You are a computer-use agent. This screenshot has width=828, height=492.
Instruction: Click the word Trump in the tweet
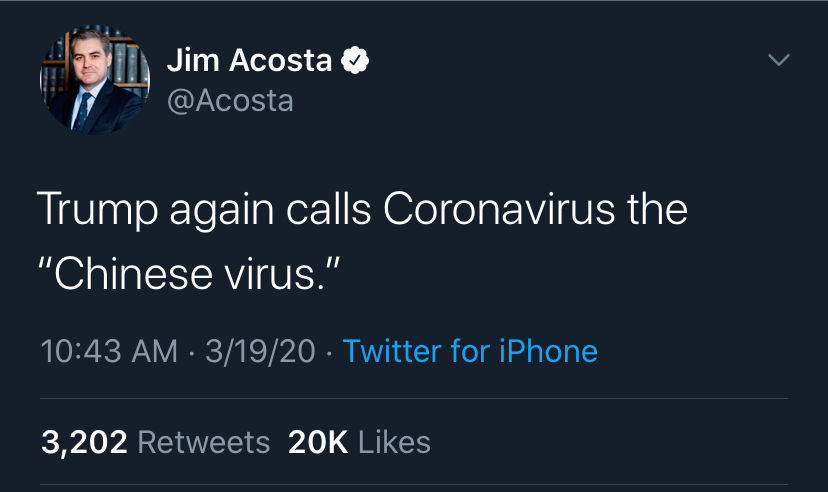coord(98,211)
